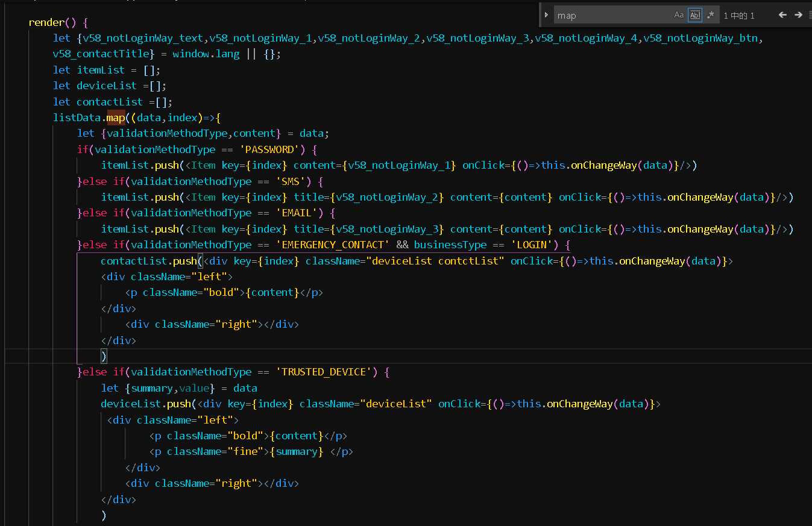Image resolution: width=812 pixels, height=526 pixels.
Task: Click 'title={v58_notLoginWay_2}' attribute
Action: [x=369, y=197]
